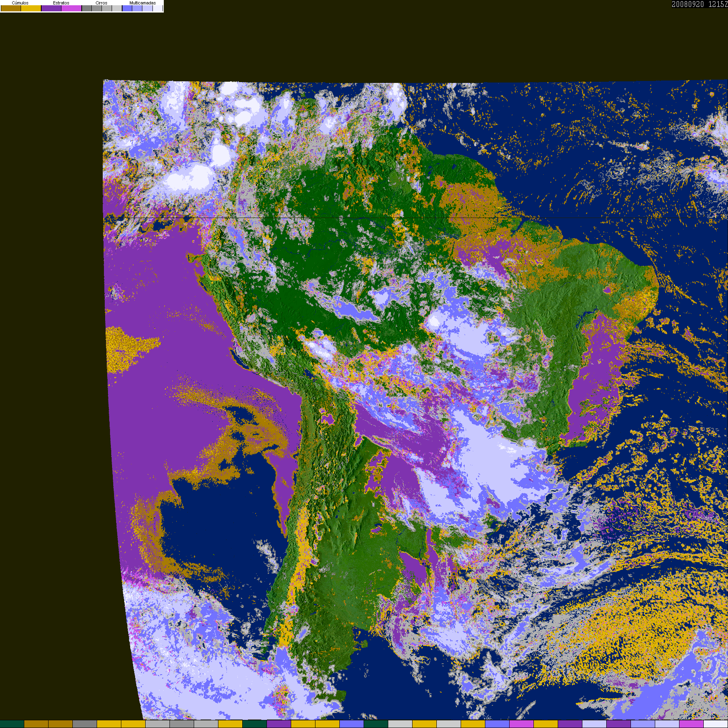
Task: Click the Cirros legend label
Action: click(x=102, y=3)
